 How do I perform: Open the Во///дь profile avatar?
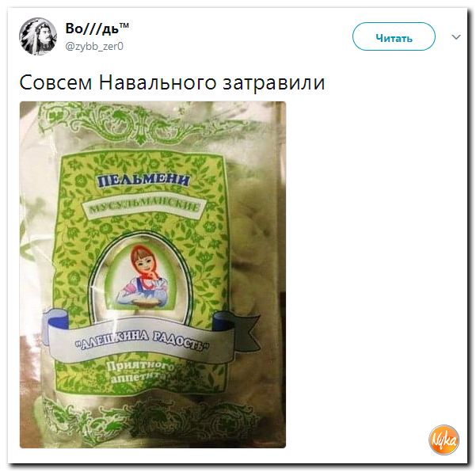pos(38,36)
